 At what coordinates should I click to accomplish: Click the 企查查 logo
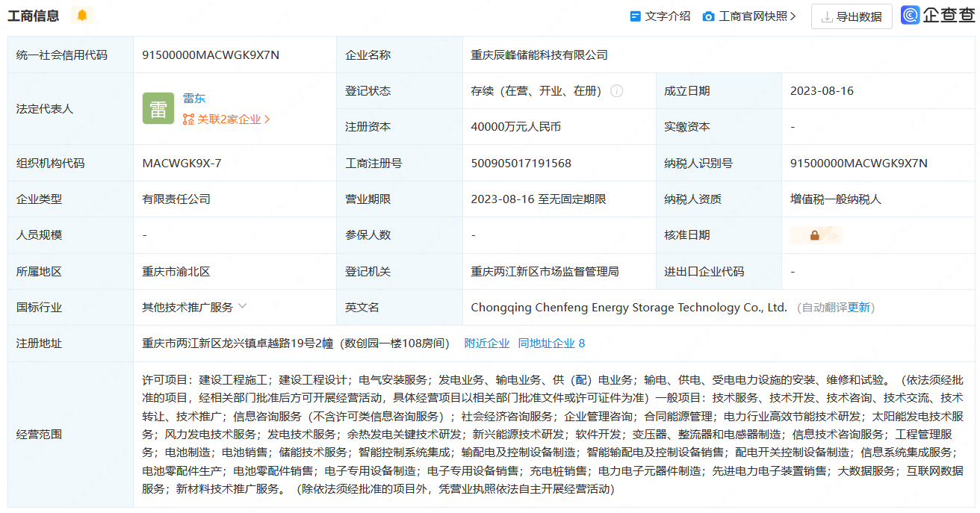click(937, 16)
